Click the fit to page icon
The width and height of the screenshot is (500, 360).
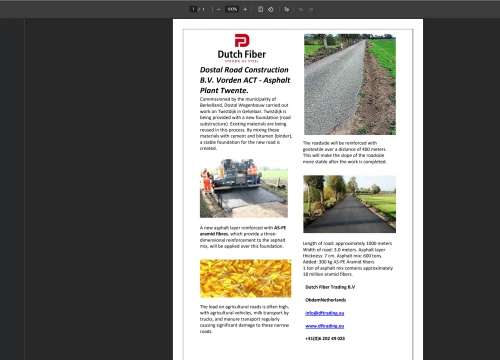click(x=260, y=9)
